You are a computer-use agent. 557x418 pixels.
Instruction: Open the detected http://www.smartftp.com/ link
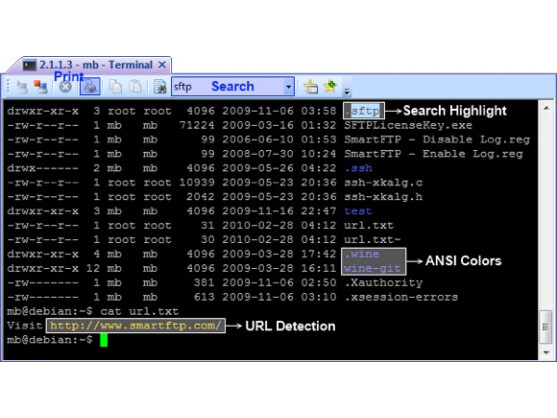[x=136, y=325]
